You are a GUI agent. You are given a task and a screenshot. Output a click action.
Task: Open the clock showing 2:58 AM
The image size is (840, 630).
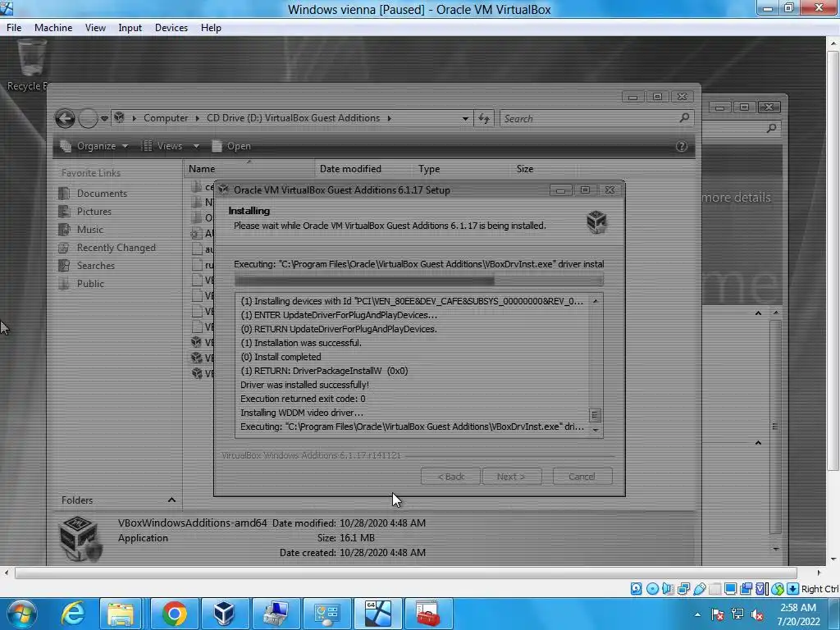pyautogui.click(x=799, y=614)
